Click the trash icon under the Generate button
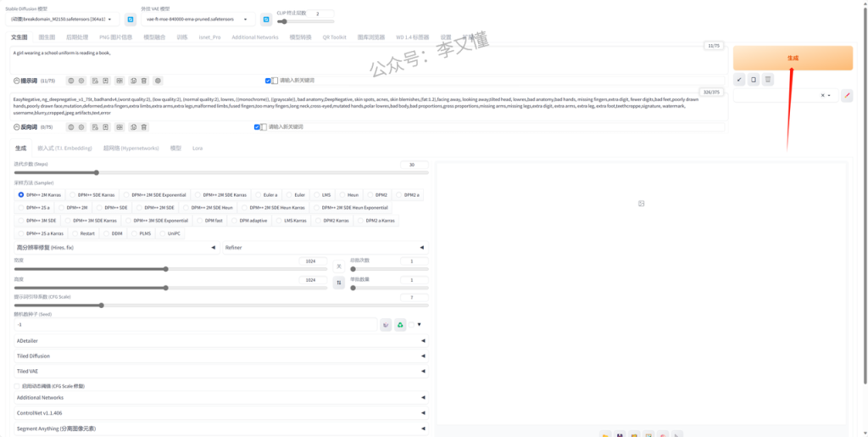 click(768, 80)
